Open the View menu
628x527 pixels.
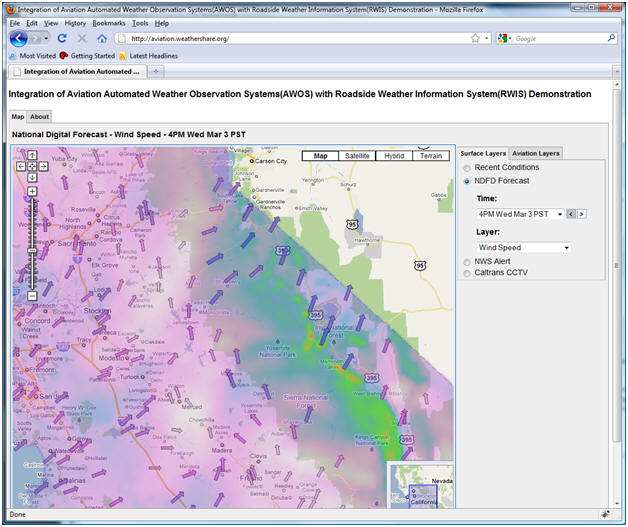tap(51, 23)
